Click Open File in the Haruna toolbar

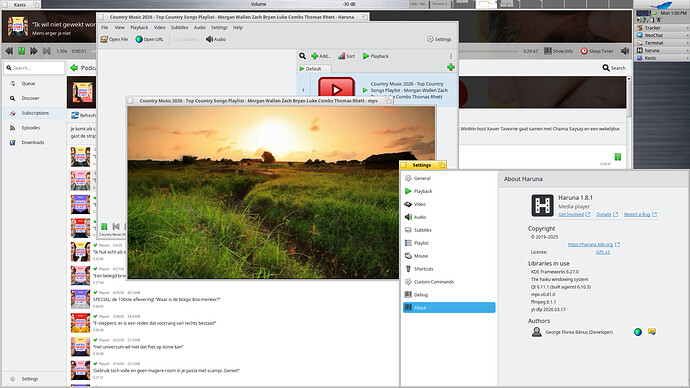point(114,39)
